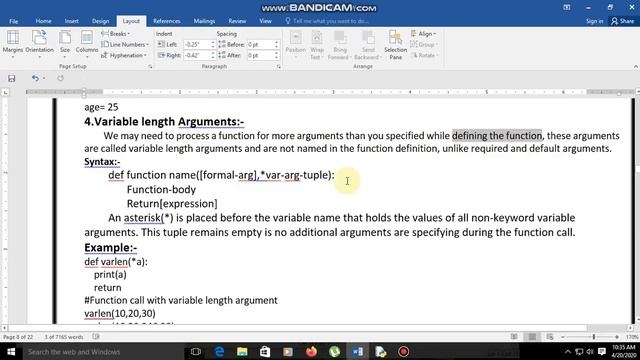Open the File tab

(13, 21)
